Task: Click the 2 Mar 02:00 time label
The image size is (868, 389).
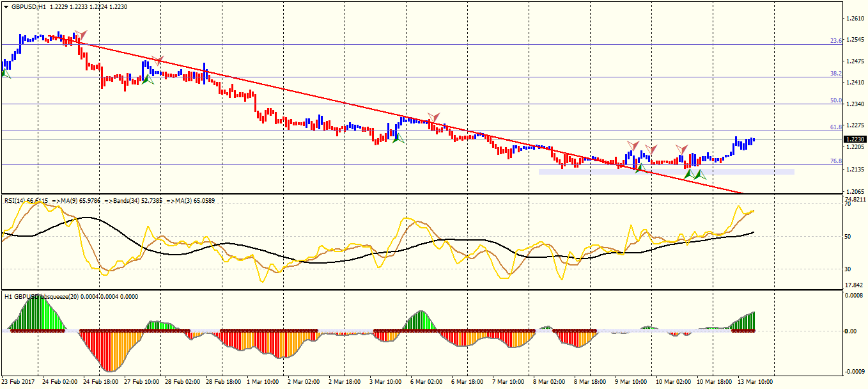Action: pos(304,382)
